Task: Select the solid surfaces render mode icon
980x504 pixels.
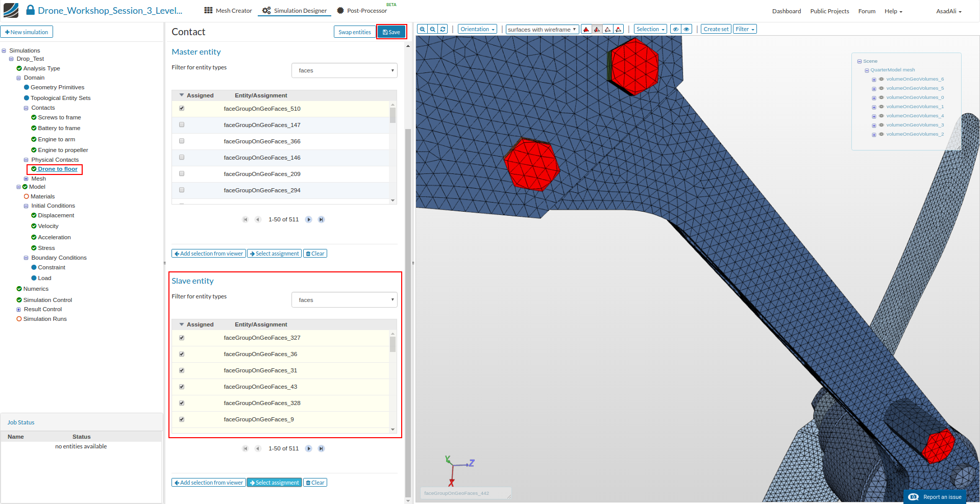Action: [x=586, y=30]
